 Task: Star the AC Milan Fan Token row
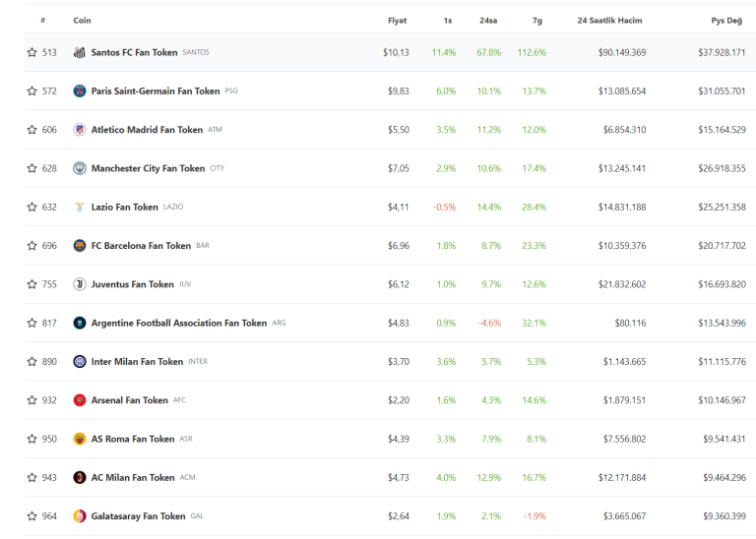tap(32, 478)
